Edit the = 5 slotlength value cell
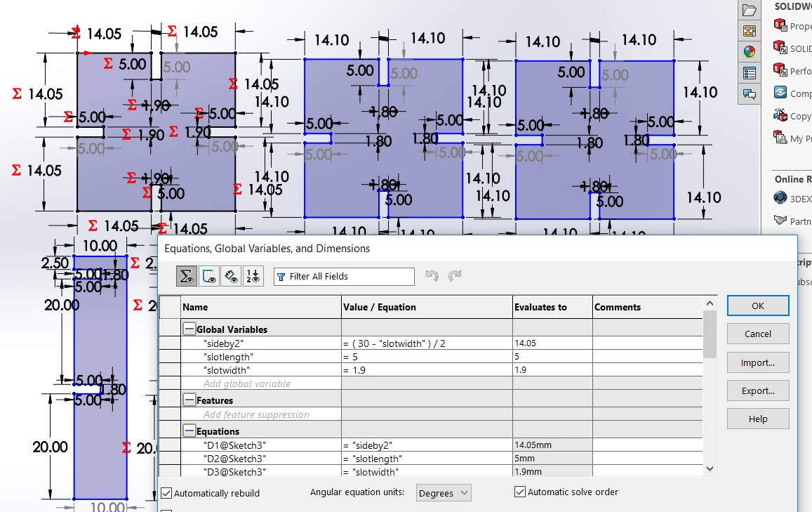812x512 pixels. [x=427, y=357]
